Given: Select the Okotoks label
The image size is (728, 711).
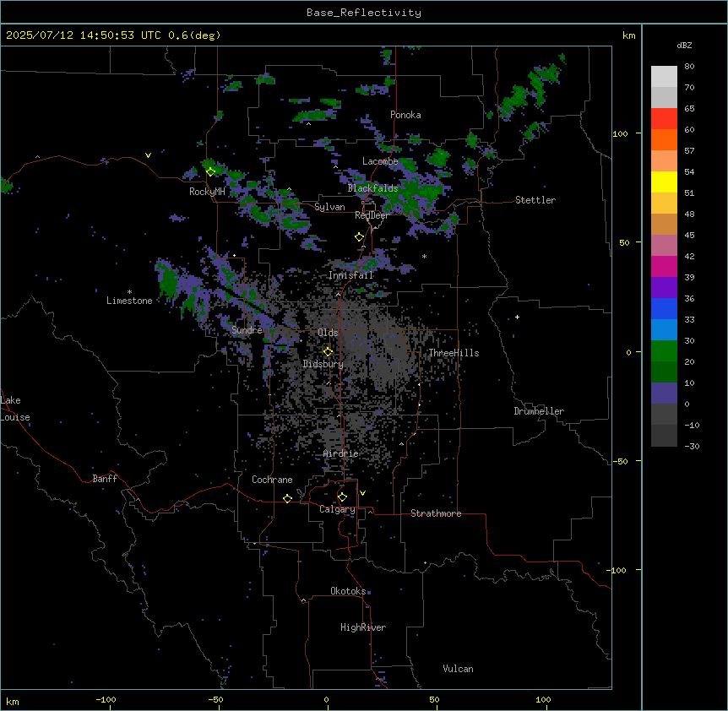Looking at the screenshot, I should pyautogui.click(x=348, y=591).
